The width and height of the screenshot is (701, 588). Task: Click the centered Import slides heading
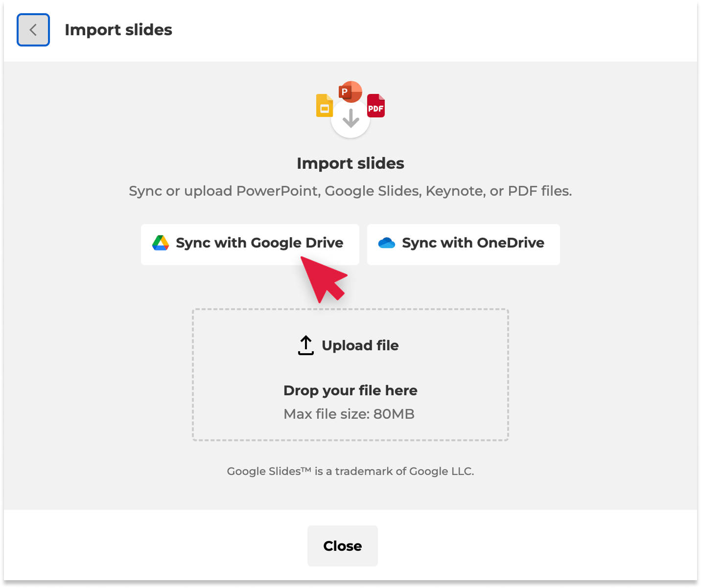tap(350, 163)
